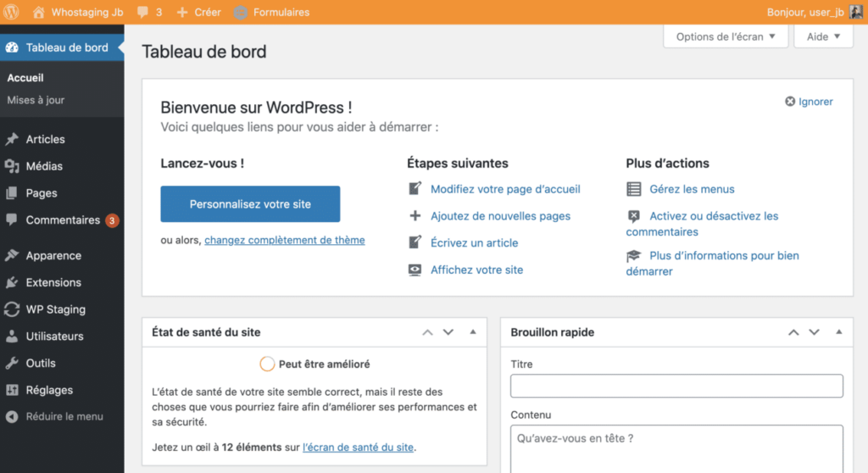Move État de santé du site panel up
Screen dimensions: 868x473
(427, 332)
